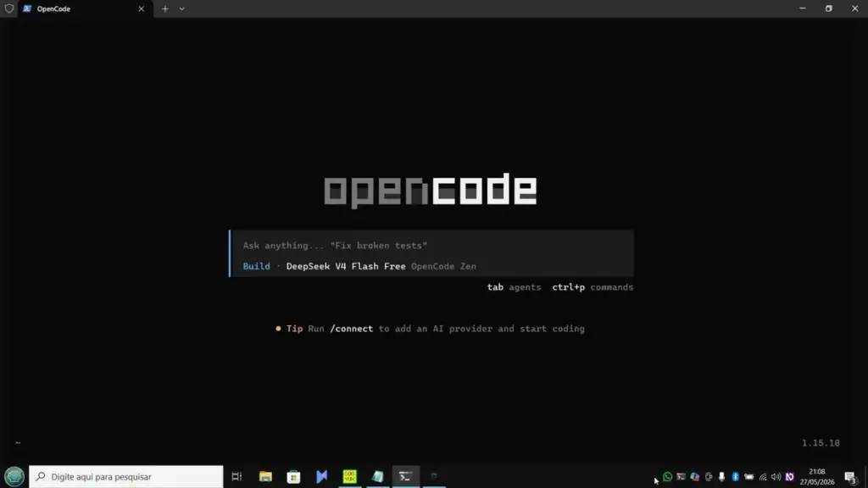Open Wi-Fi network tray icon

(763, 476)
